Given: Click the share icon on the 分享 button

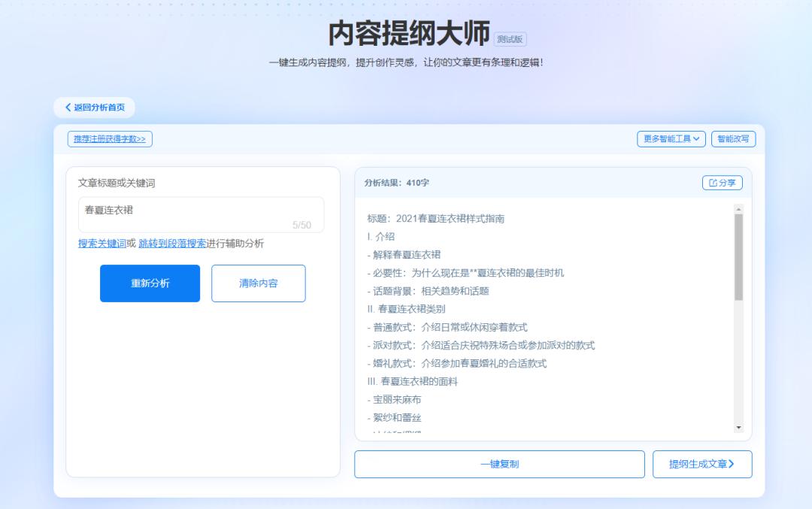Looking at the screenshot, I should [714, 182].
